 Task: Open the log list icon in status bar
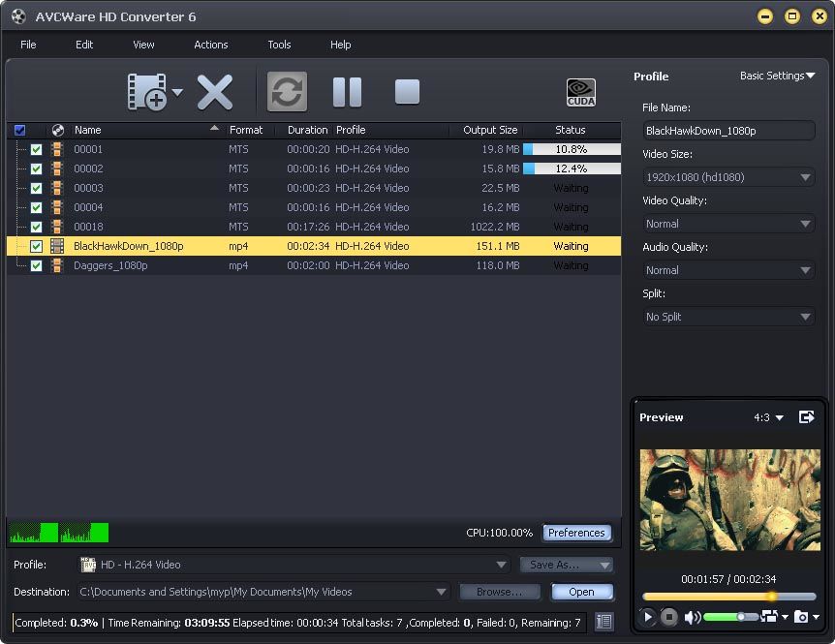tap(603, 622)
